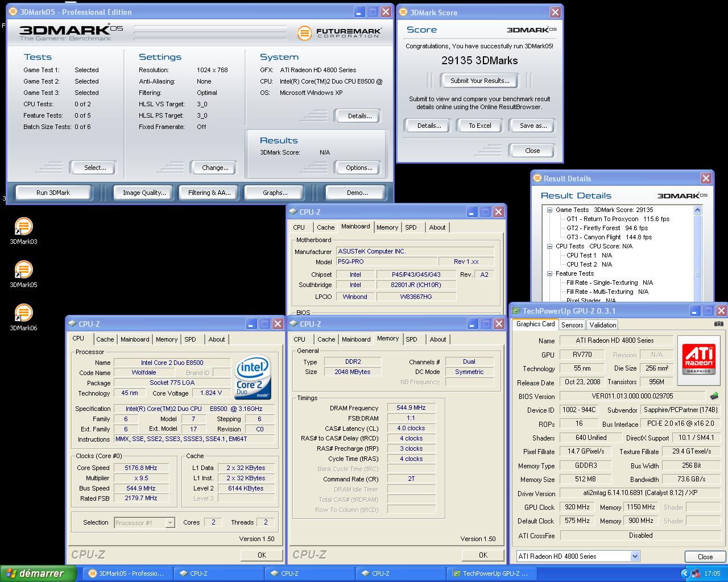Open the GPU-Z graphics card selector dropdown
Viewport: 728px width, 582px height.
click(635, 556)
